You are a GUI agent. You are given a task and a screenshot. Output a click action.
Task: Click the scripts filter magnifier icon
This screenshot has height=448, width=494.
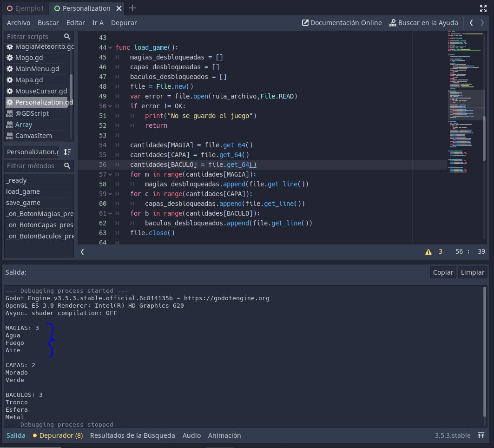click(67, 37)
